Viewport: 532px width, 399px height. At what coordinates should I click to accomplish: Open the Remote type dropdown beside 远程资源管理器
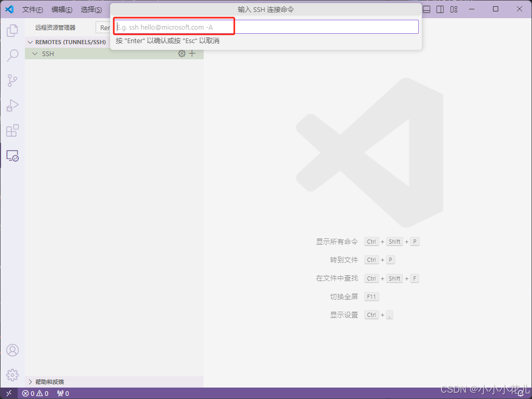(103, 28)
